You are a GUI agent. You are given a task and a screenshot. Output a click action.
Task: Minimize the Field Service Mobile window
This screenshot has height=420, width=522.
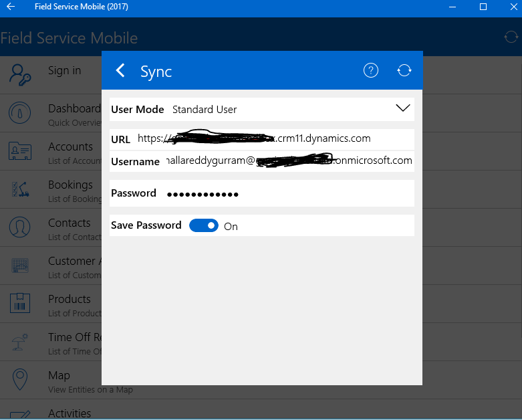pos(452,7)
